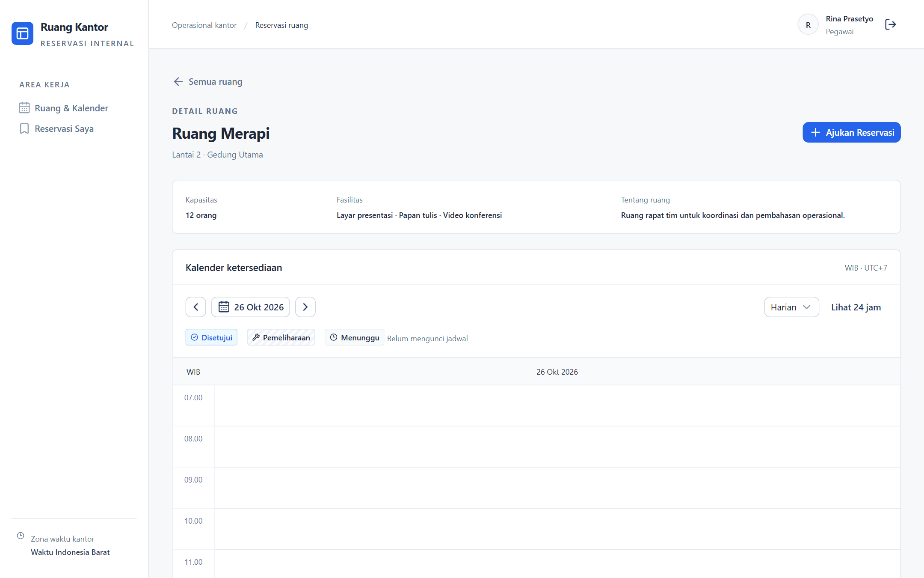Click Operasional kantor breadcrumb
The image size is (924, 578).
click(204, 25)
